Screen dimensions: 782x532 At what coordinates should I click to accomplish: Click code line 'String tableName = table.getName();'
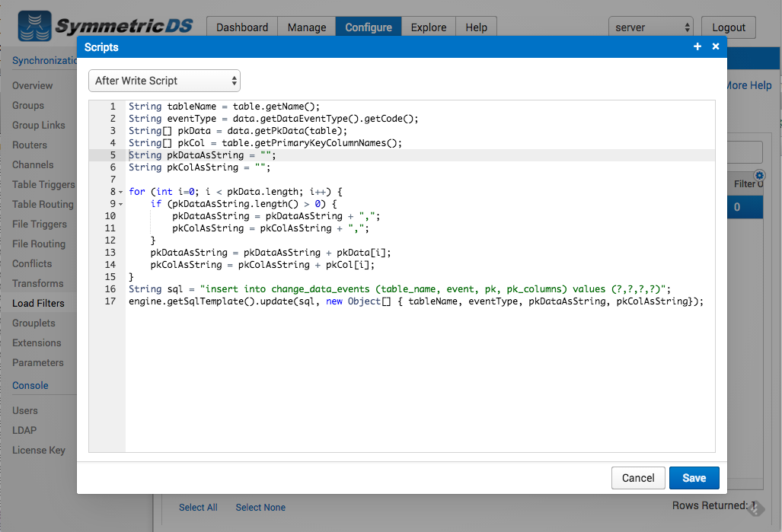pyautogui.click(x=224, y=107)
